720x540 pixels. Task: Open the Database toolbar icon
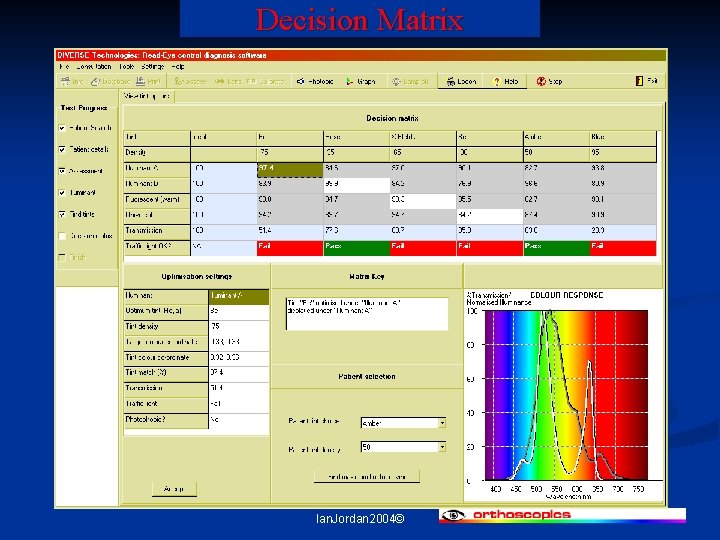pos(110,81)
